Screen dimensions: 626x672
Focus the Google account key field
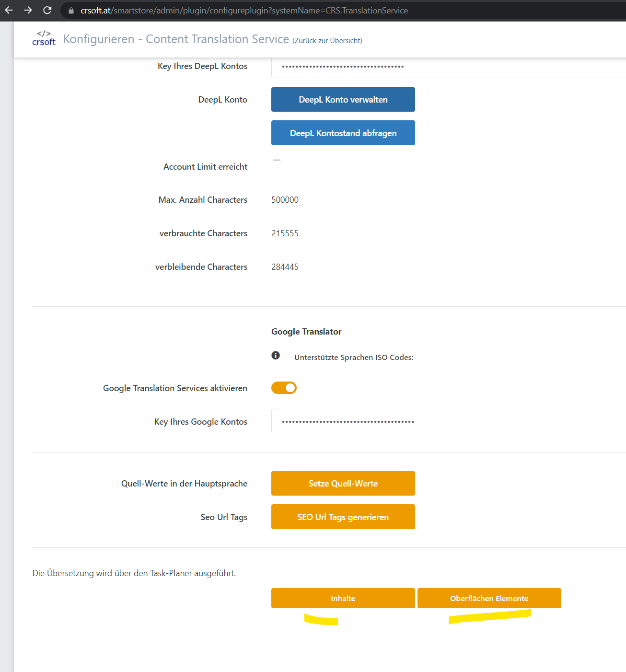click(448, 421)
